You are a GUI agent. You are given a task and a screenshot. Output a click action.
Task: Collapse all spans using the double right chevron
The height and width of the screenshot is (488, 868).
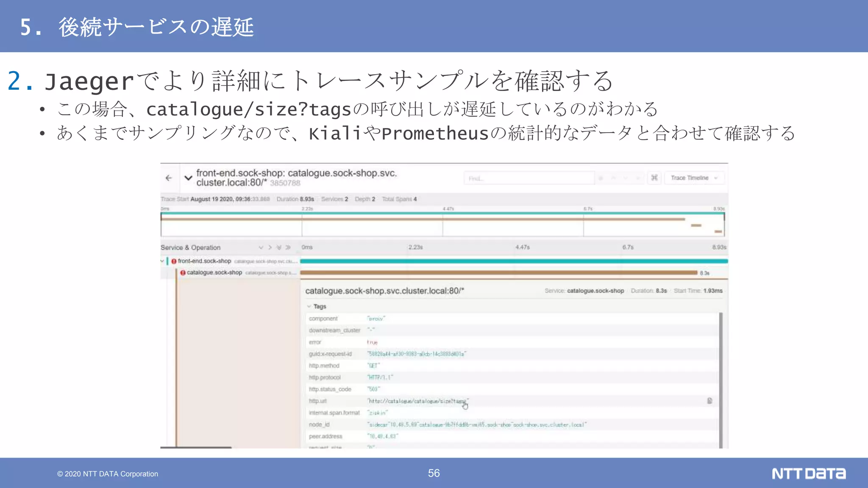tap(288, 247)
